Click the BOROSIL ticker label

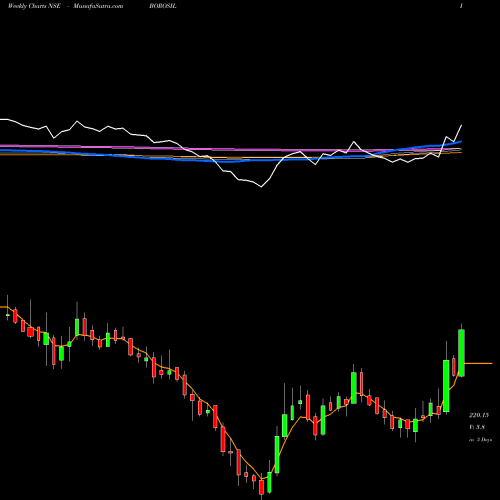[x=163, y=6]
